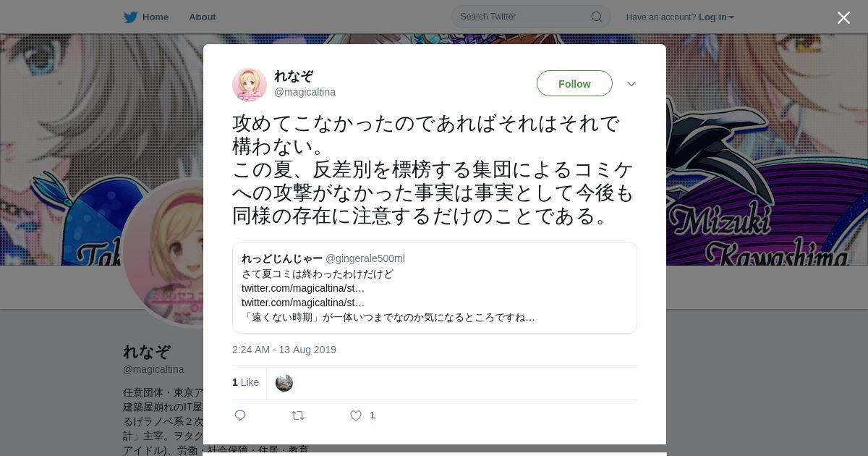Screen dimensions: 868x456
Task: Click the reply speech bubble icon
Action: (240, 415)
